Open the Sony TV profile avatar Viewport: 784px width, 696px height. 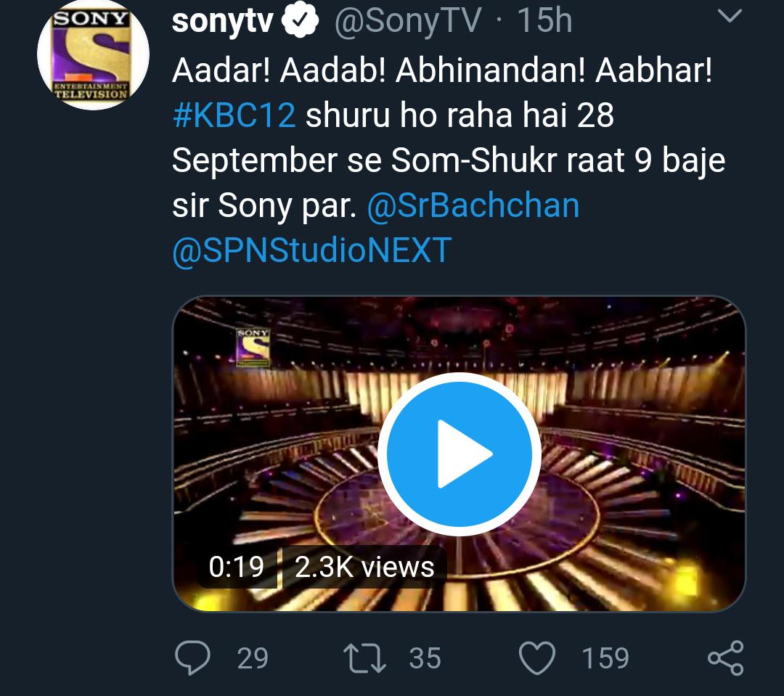(x=93, y=54)
